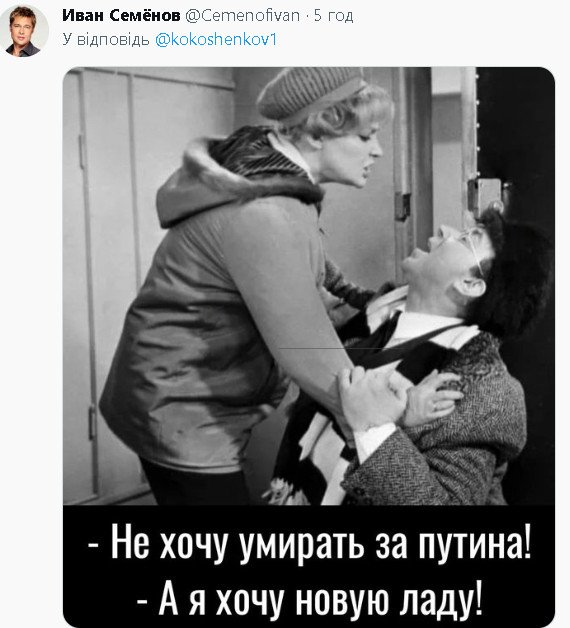
Task: Click the door latch in the photo background
Action: (x=487, y=196)
